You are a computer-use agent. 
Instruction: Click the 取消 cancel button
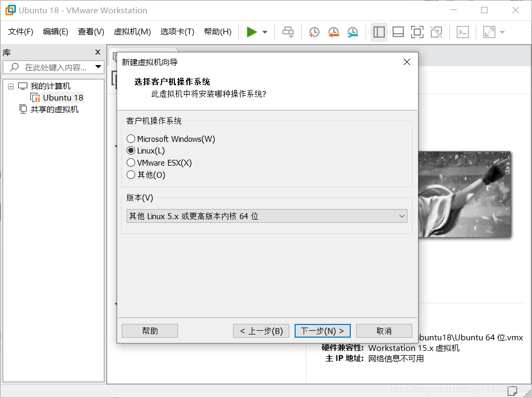pyautogui.click(x=384, y=331)
